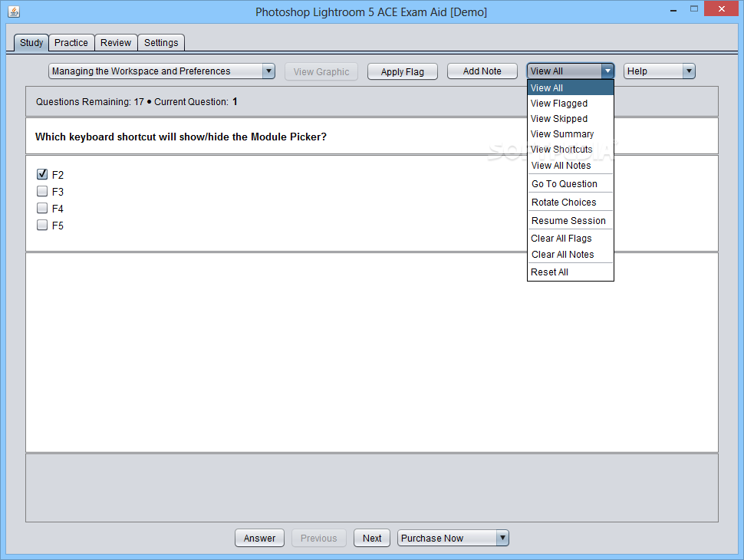
Task: Choose Resume Session entry
Action: click(x=571, y=221)
